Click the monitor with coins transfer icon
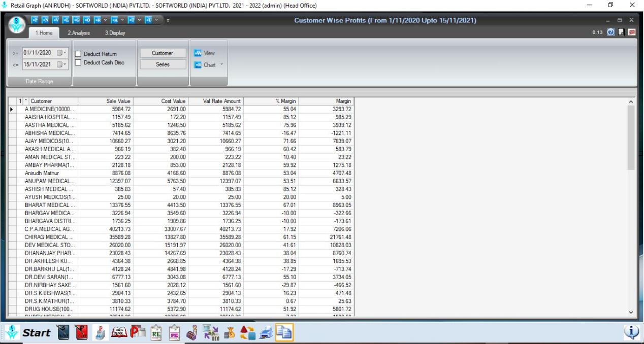The height and width of the screenshot is (344, 644). coord(212,333)
